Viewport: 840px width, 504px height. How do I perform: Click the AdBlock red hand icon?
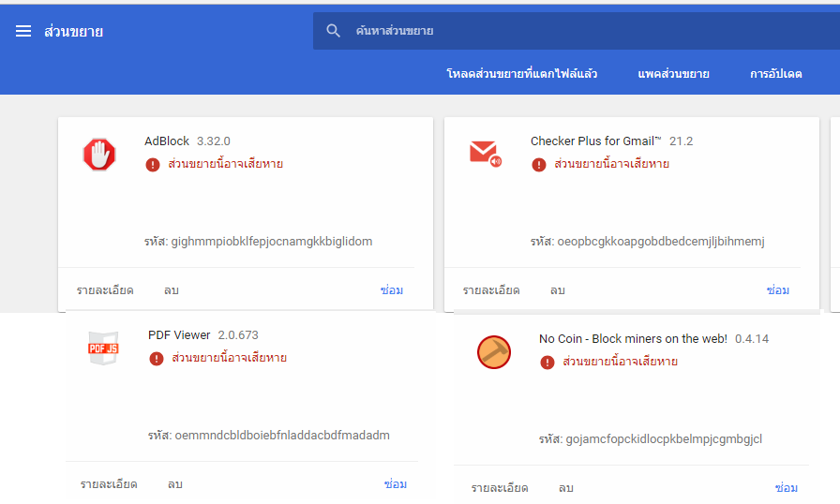(x=99, y=155)
